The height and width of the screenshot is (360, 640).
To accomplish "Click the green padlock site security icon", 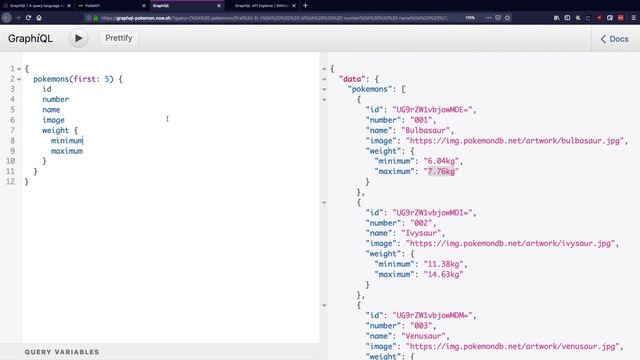I will [96, 18].
